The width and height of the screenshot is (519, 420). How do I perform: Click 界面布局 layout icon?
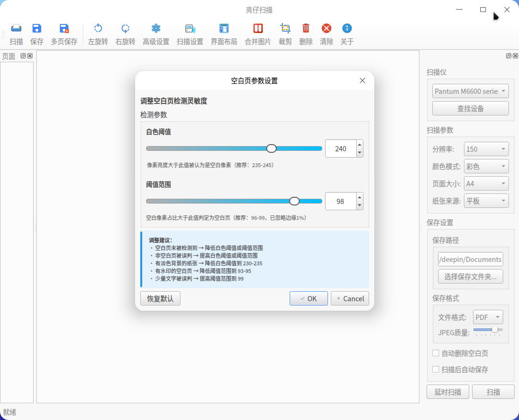click(x=224, y=28)
